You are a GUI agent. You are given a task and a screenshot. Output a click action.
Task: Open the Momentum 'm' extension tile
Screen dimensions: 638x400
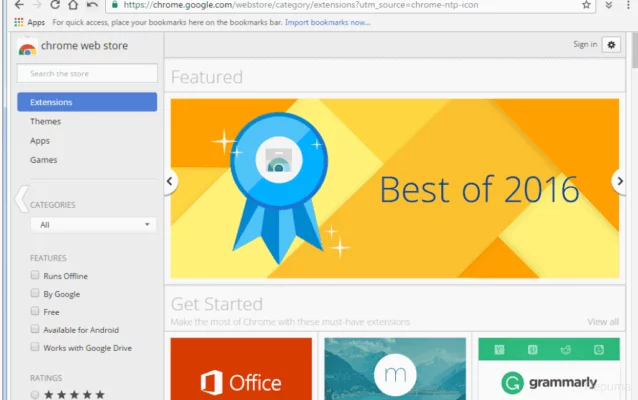click(x=395, y=369)
